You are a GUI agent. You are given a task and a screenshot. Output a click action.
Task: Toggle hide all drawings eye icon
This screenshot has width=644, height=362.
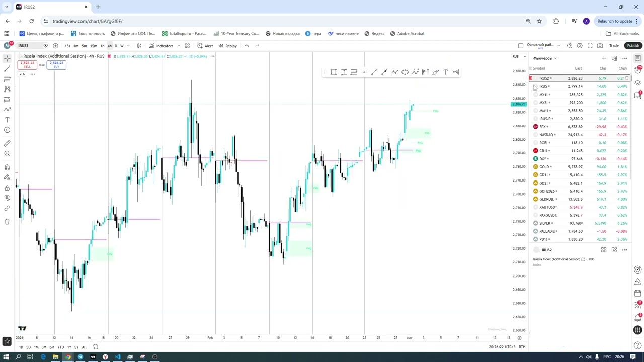tap(7, 198)
